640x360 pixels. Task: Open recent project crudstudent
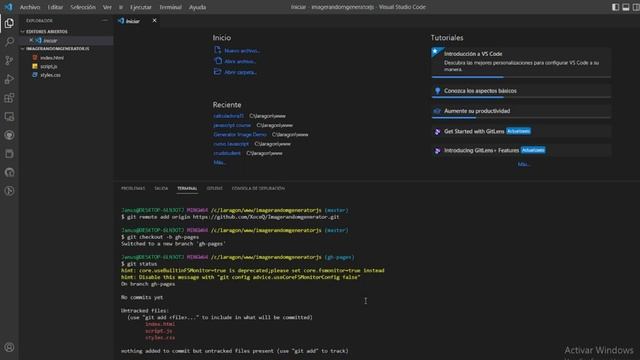pos(227,153)
